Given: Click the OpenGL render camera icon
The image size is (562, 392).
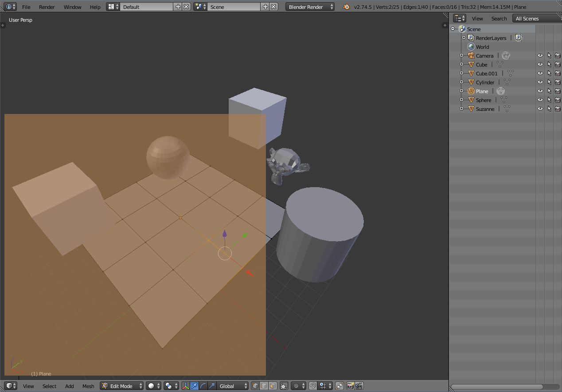Looking at the screenshot, I should [x=350, y=386].
